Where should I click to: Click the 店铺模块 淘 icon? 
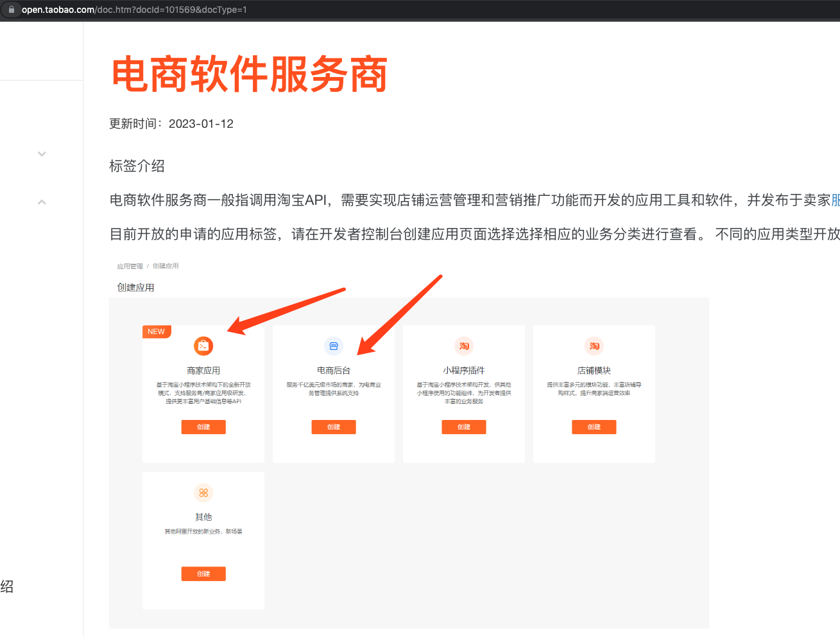[x=594, y=346]
